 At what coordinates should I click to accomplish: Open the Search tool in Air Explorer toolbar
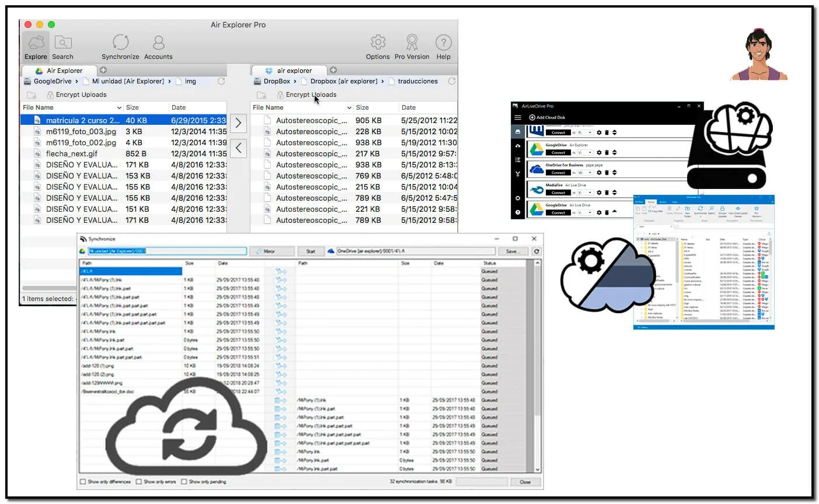point(62,47)
